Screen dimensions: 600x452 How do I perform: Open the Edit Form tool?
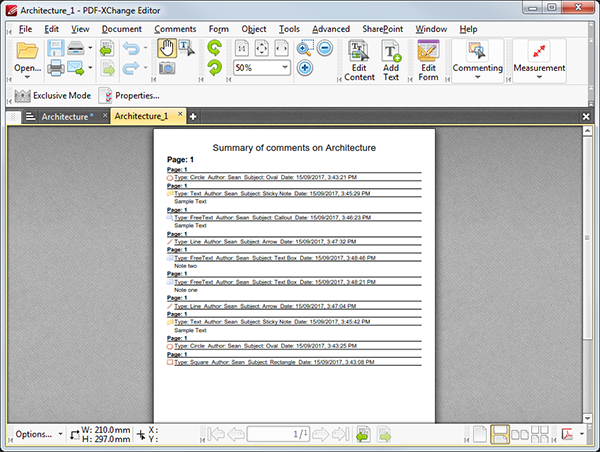pos(428,61)
